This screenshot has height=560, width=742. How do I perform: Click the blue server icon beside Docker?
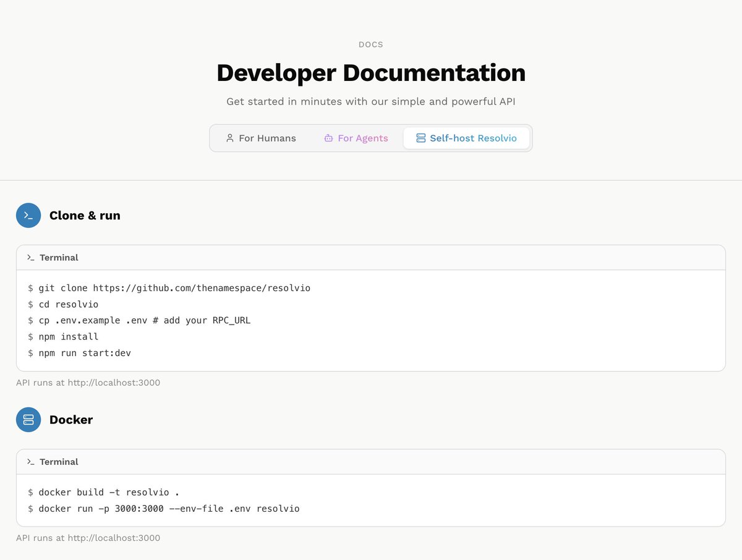tap(28, 420)
